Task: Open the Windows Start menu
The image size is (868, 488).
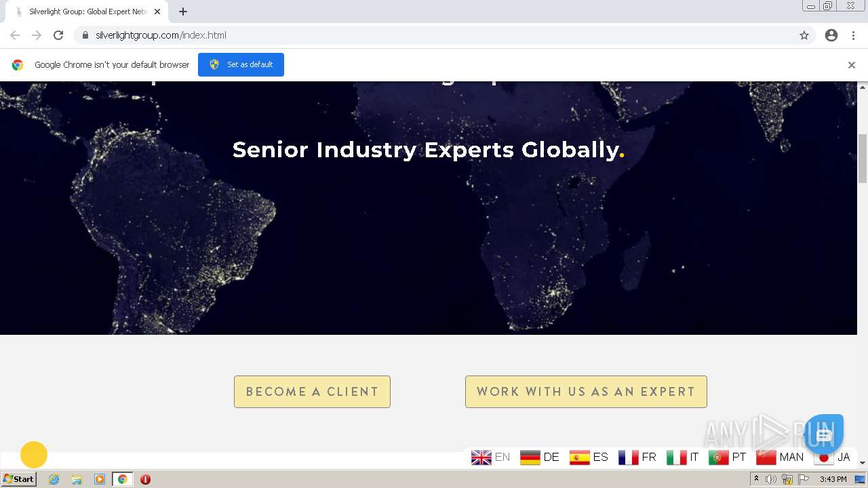Action: [x=18, y=479]
